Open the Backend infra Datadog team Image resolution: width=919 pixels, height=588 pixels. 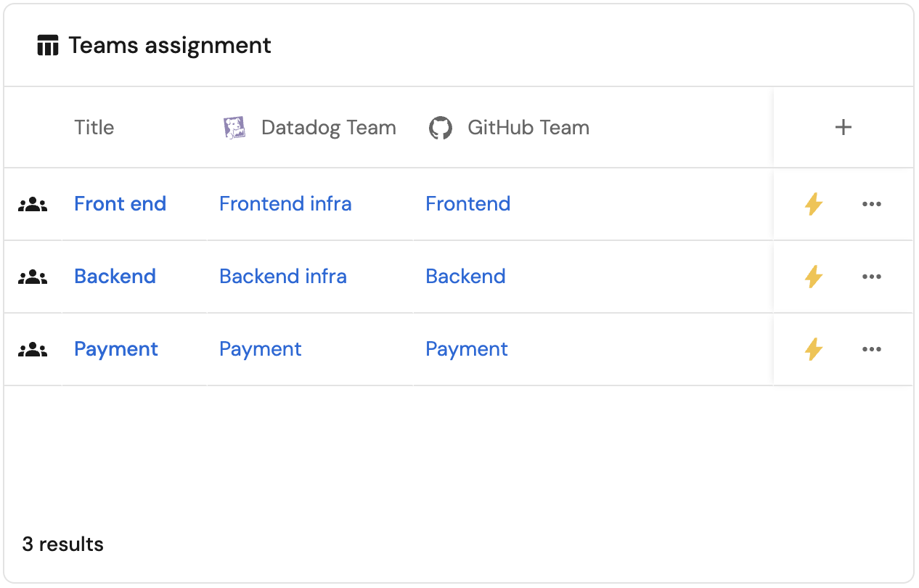pyautogui.click(x=283, y=277)
